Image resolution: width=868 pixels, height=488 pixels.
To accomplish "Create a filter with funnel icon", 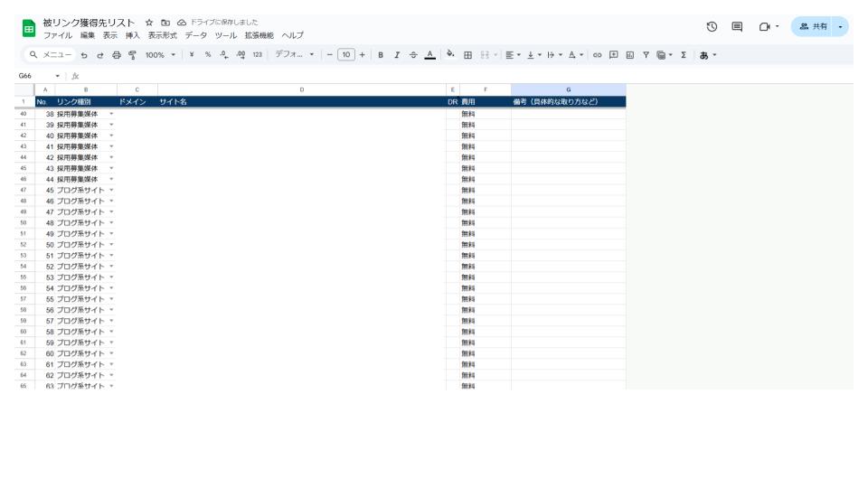I will 646,55.
